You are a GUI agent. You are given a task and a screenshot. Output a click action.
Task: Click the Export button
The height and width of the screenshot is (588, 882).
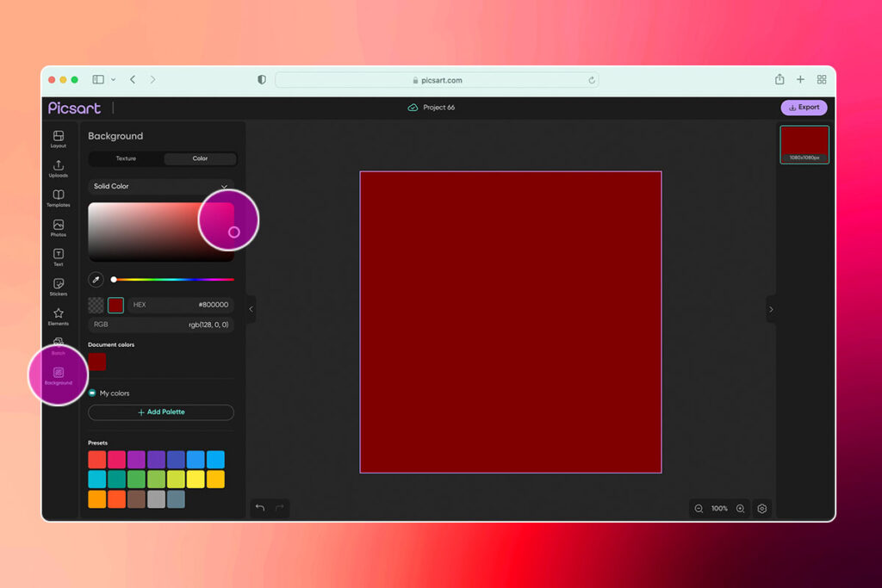pyautogui.click(x=804, y=107)
